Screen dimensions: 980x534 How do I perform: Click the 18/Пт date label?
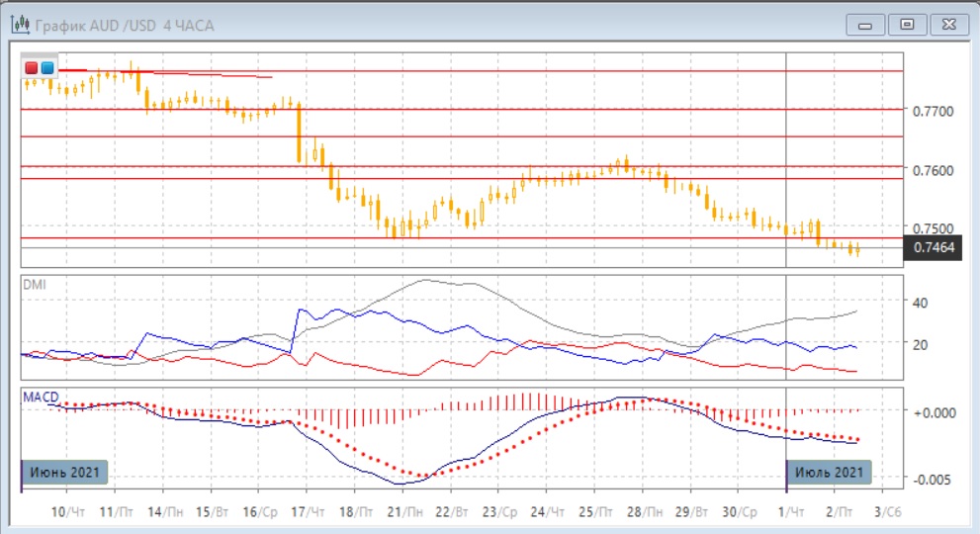coord(356,512)
